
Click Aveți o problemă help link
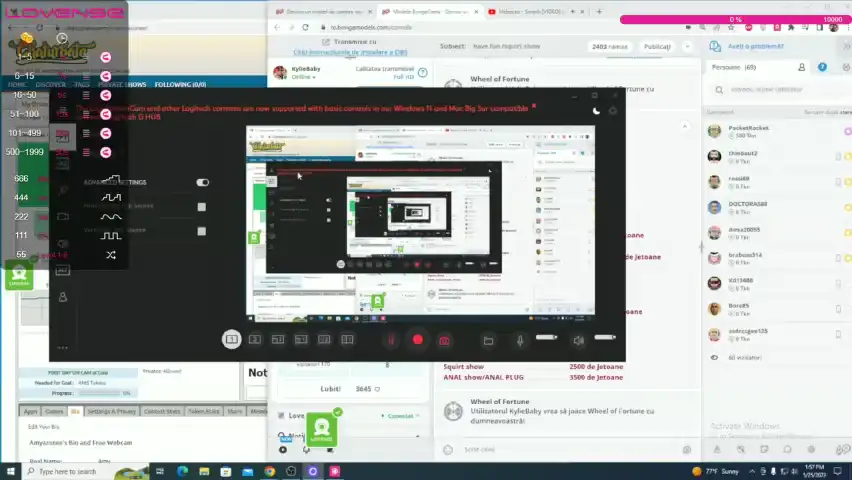[x=756, y=47]
